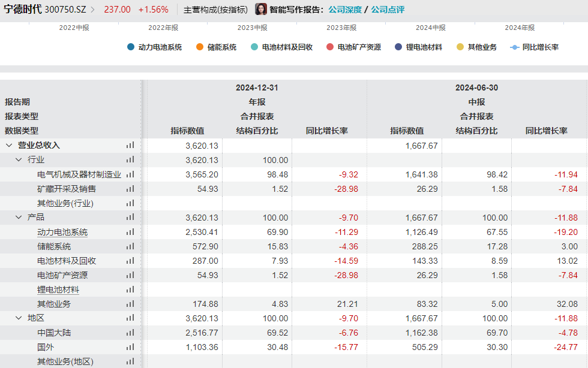The width and height of the screenshot is (588, 368).
Task: Toggle 电池矿产资源 legend series
Action: point(353,47)
